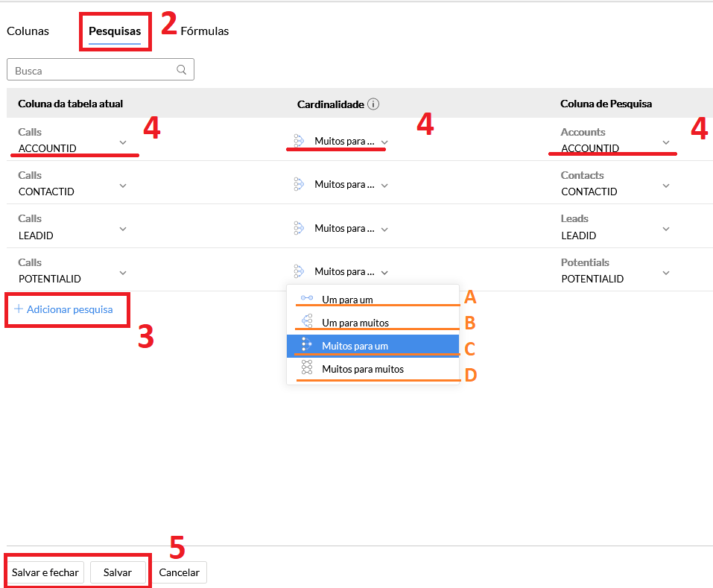Open the Accounts ACCOUNTID lookup dropdown
Viewport: 713px width, 588px height.
(x=666, y=142)
